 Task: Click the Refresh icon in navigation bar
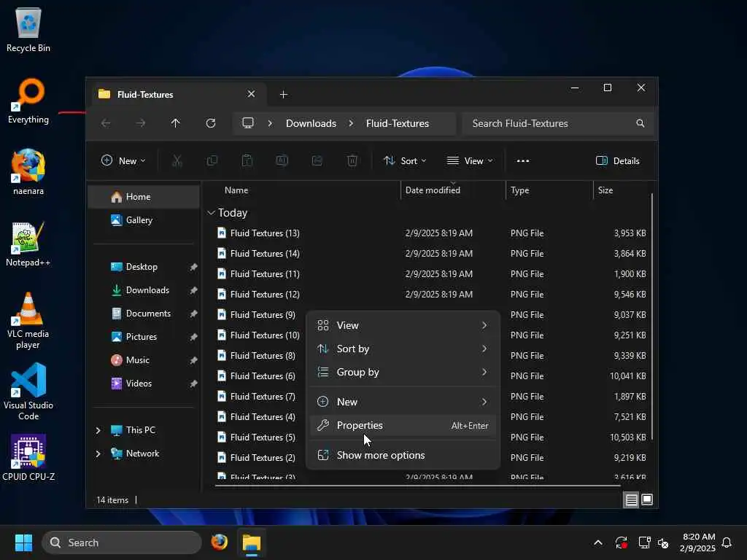211,123
